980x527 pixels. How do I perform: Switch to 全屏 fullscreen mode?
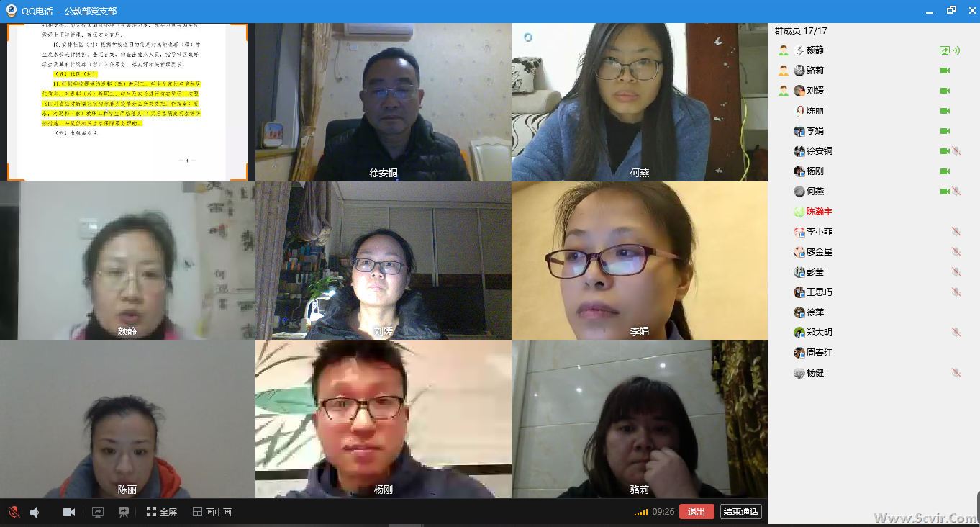(x=162, y=512)
